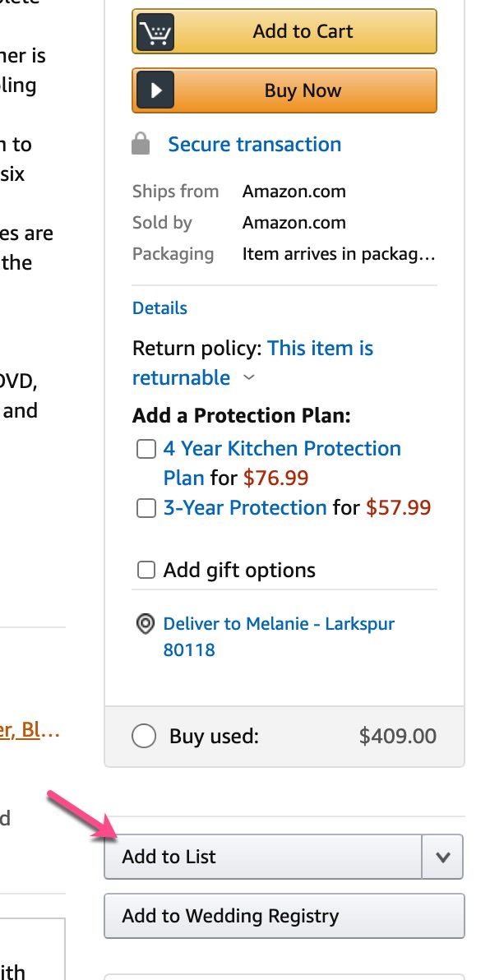Open the Details link
Image resolution: width=490 pixels, height=980 pixels.
point(159,307)
